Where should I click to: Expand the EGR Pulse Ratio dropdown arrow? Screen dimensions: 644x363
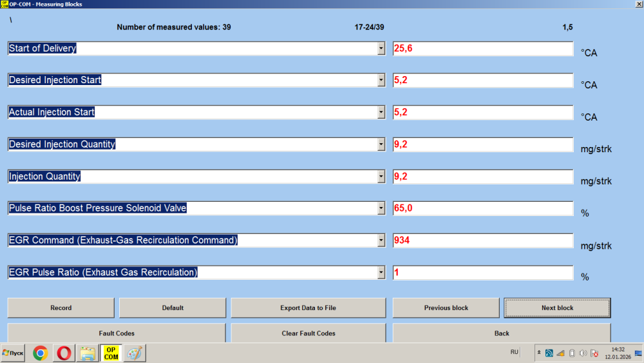381,273
